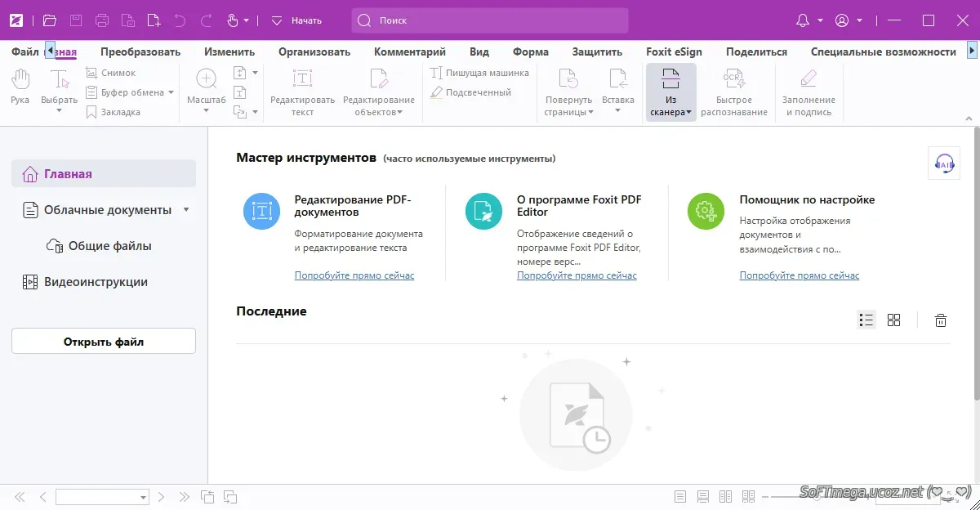Click the AI assistant icon

point(944,163)
